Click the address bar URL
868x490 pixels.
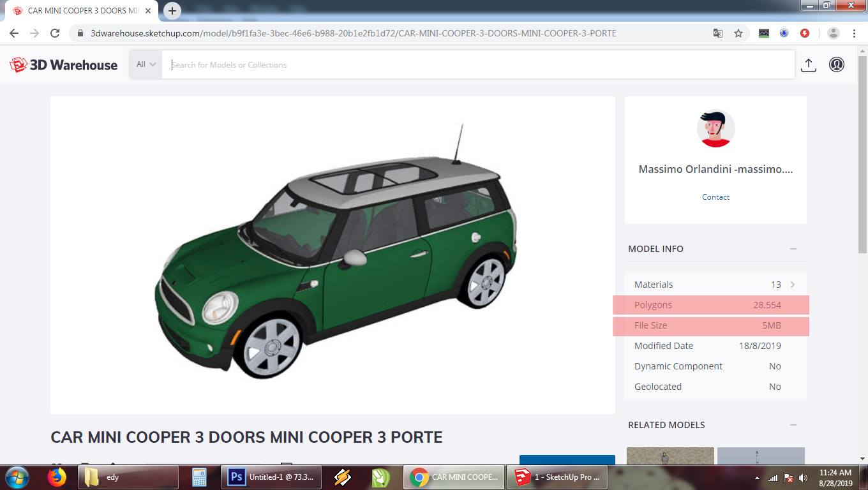pos(353,33)
